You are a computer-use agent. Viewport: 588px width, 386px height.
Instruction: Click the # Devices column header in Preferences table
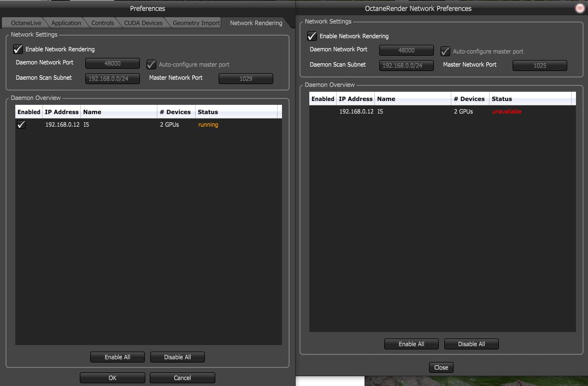tap(177, 112)
